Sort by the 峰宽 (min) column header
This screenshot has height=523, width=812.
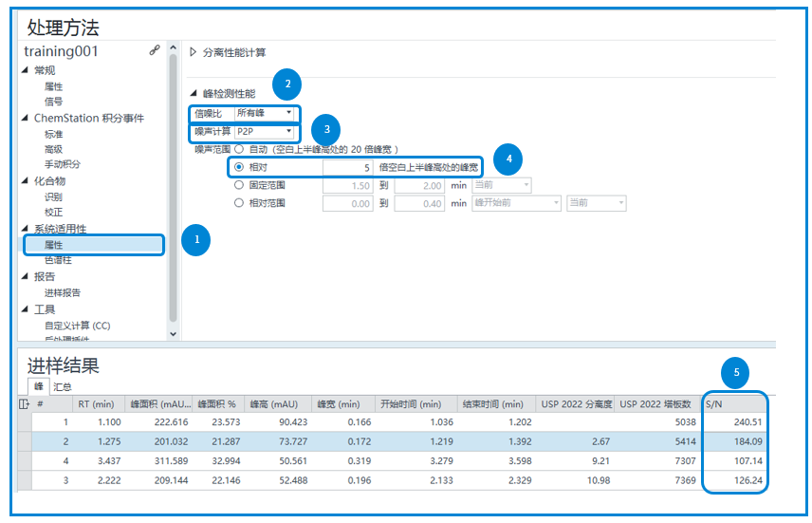point(342,403)
